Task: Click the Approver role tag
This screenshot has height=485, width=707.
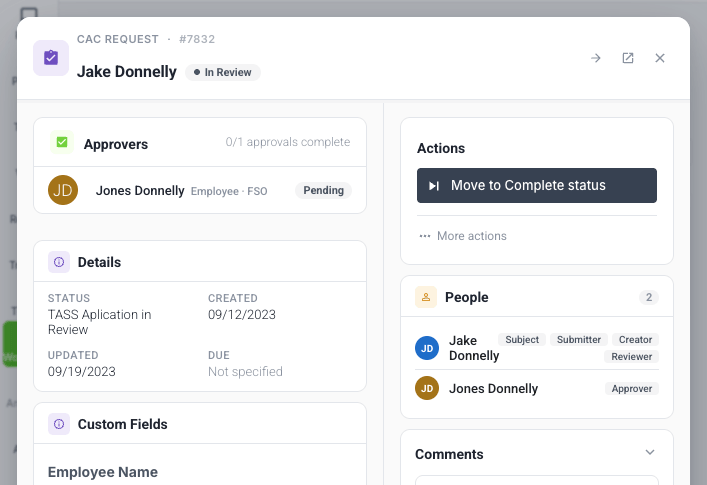Action: tap(632, 389)
